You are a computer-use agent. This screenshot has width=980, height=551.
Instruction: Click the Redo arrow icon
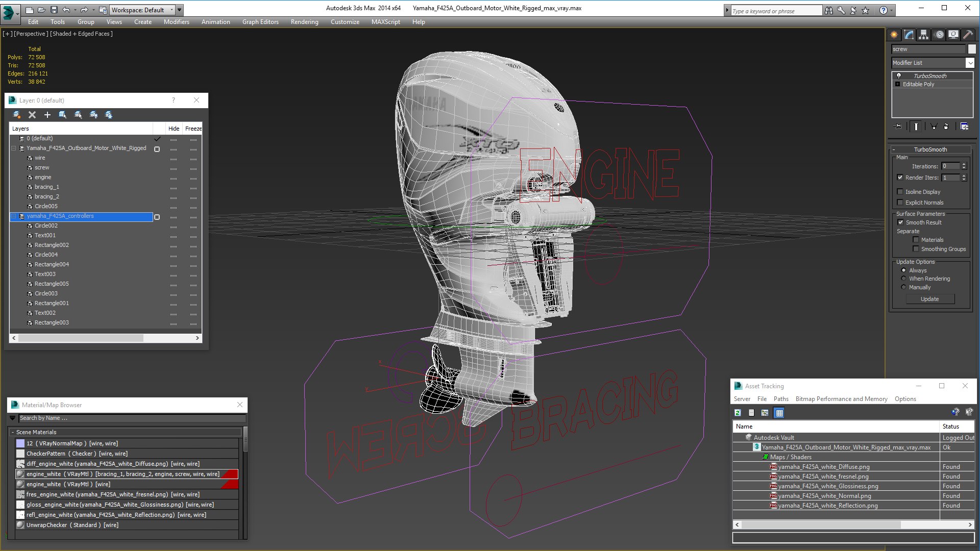[x=84, y=10]
